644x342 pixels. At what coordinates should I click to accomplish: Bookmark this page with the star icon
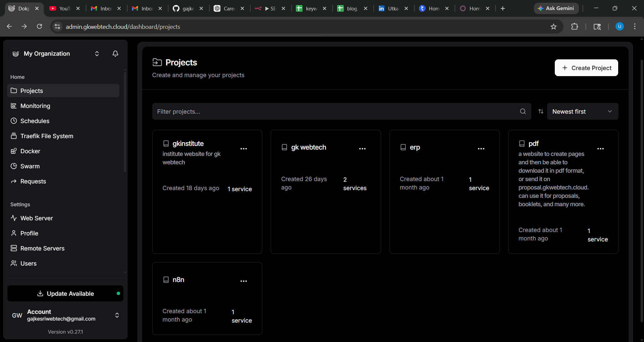[x=553, y=27]
